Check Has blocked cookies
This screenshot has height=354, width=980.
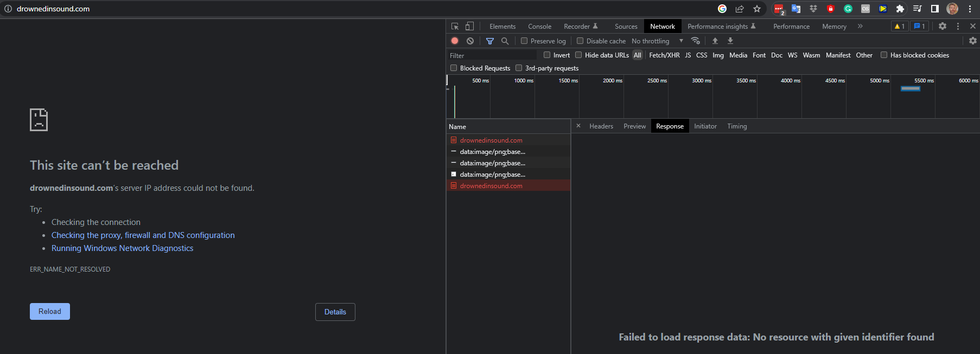pos(884,55)
